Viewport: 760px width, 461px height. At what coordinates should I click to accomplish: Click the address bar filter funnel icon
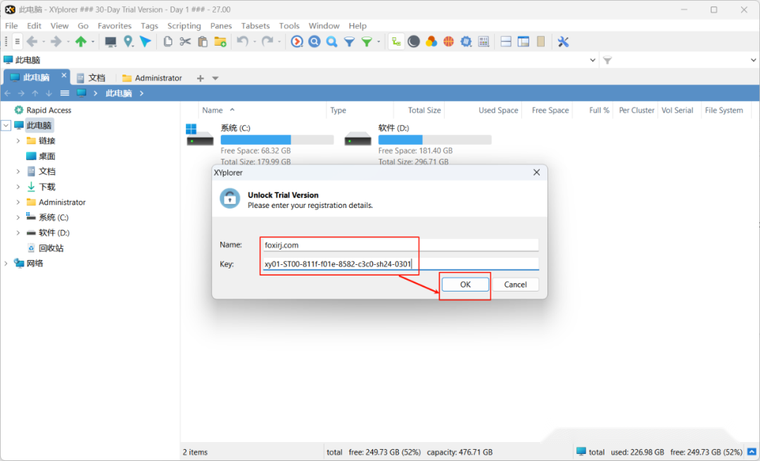point(607,60)
